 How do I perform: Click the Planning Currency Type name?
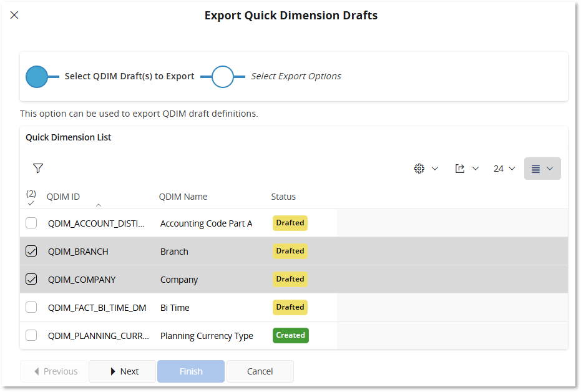[207, 336]
